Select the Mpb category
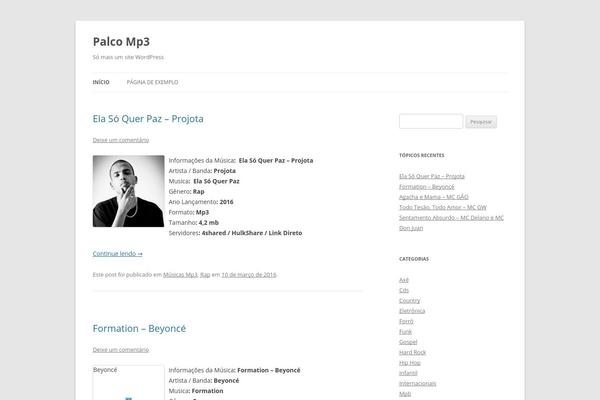Image resolution: width=600 pixels, height=400 pixels. coord(405,393)
